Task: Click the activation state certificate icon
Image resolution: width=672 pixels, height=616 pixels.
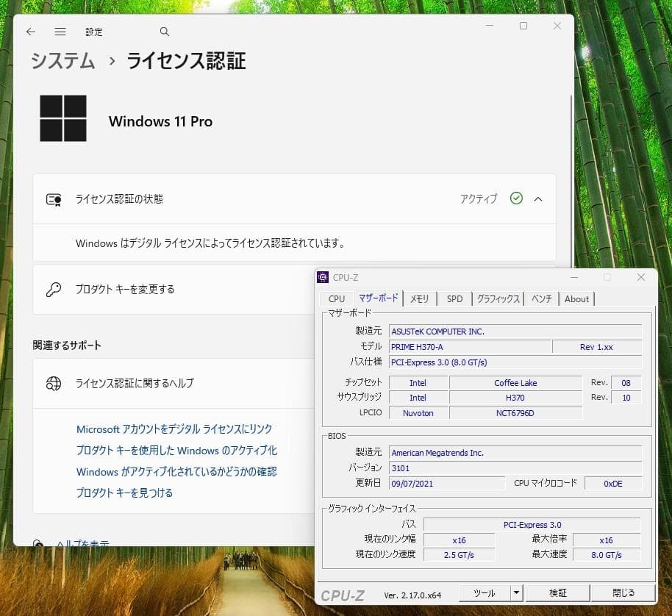Action: (54, 199)
